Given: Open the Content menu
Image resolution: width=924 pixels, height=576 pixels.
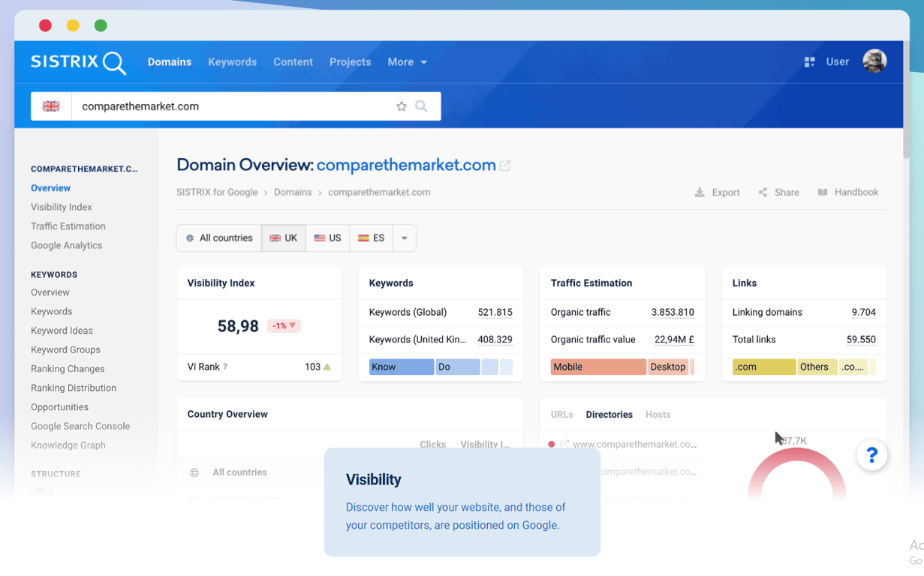Looking at the screenshot, I should [293, 62].
